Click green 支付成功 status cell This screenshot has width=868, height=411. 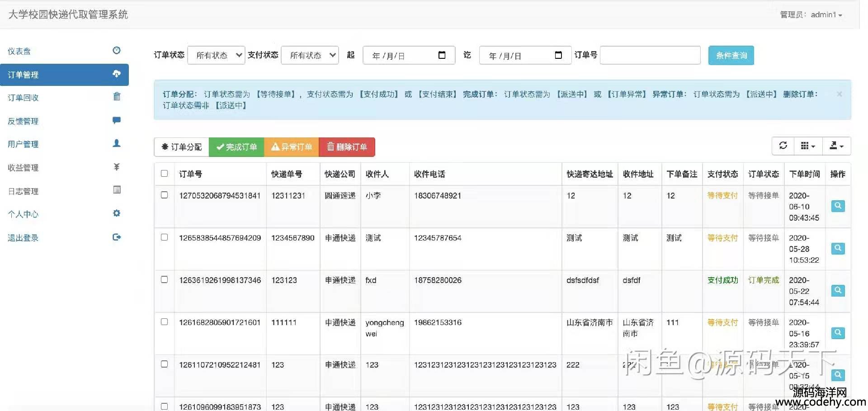pyautogui.click(x=722, y=280)
